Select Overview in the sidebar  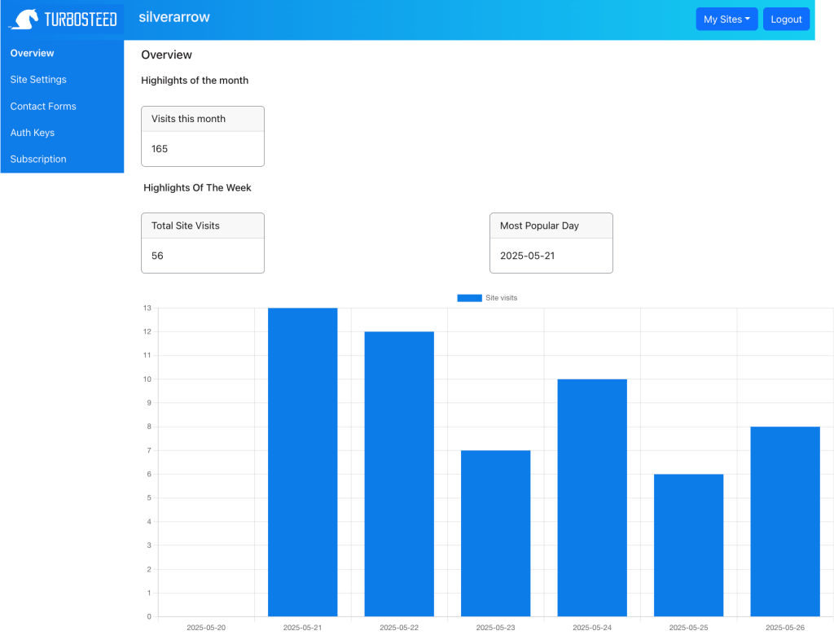[x=33, y=53]
